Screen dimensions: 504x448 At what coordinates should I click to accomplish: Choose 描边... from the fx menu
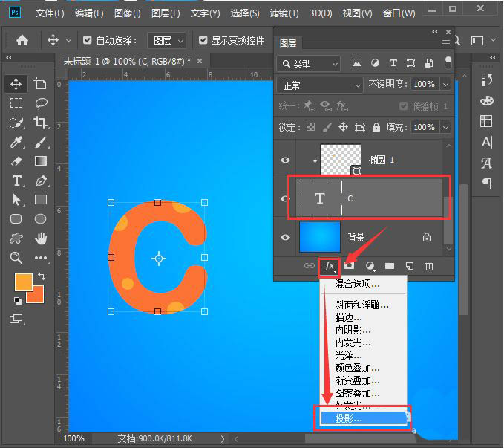pos(363,318)
